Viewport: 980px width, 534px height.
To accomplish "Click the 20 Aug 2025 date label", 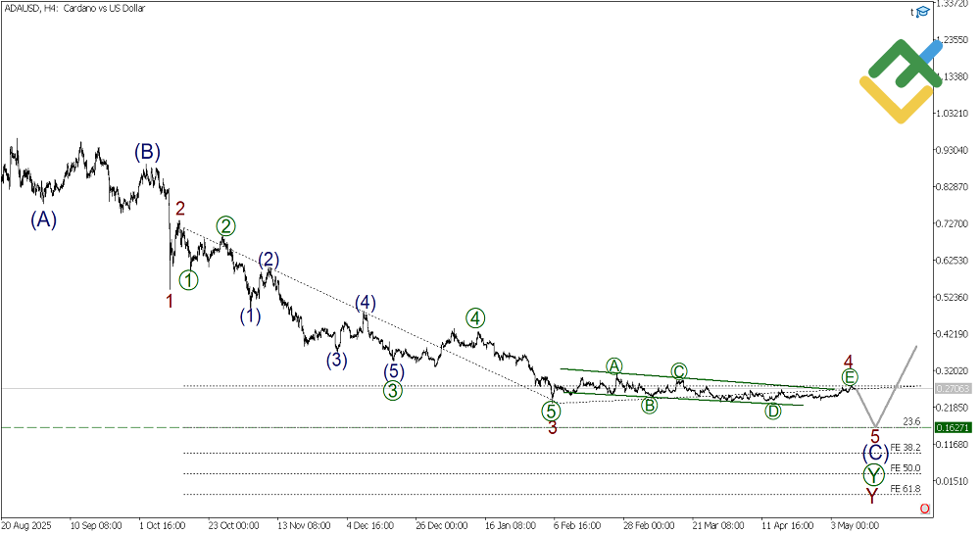I will pos(26,525).
